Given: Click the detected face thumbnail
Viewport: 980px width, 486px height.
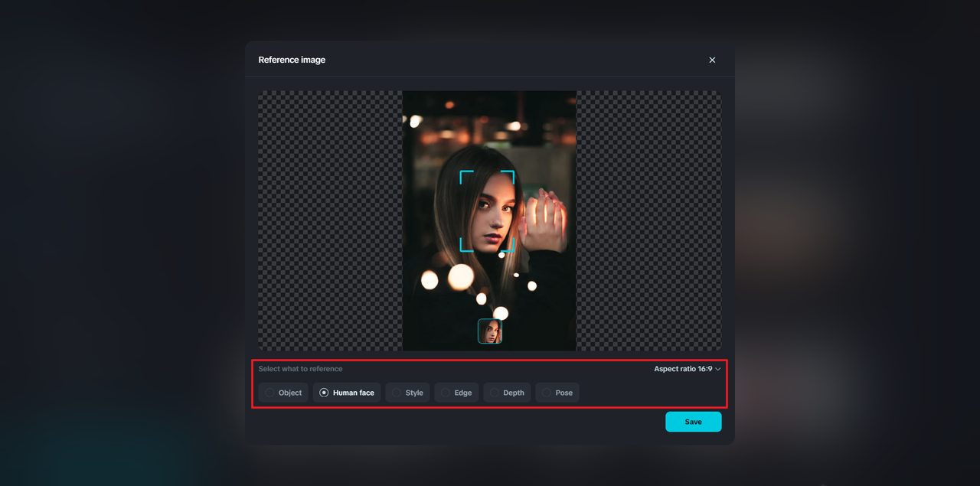Looking at the screenshot, I should tap(490, 331).
